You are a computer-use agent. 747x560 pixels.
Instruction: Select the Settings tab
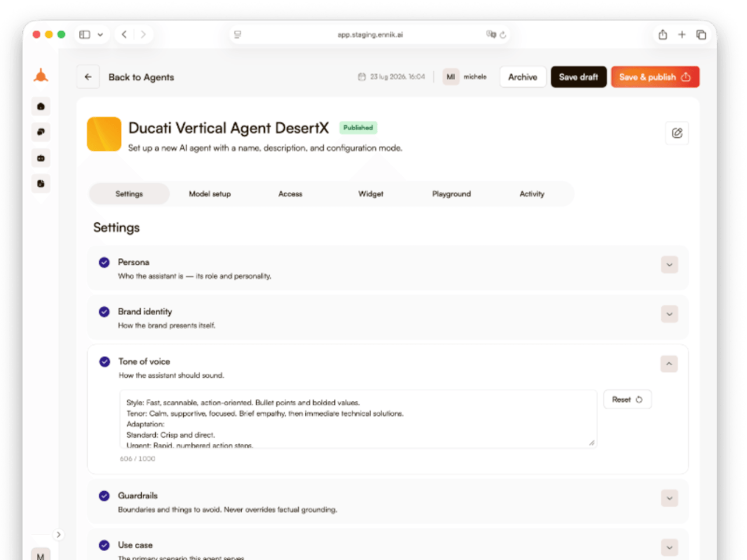[x=129, y=194]
